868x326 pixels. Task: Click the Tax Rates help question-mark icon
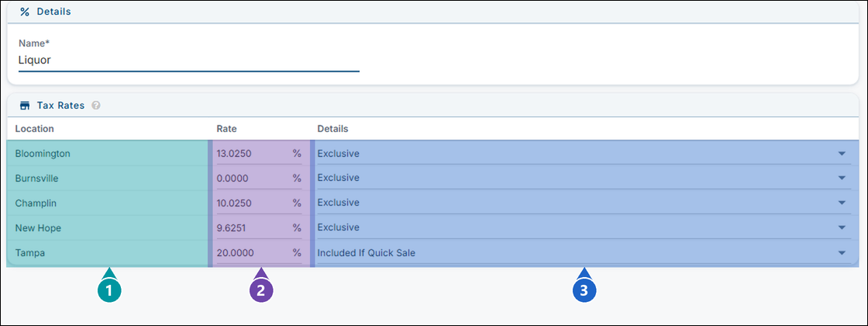(96, 106)
